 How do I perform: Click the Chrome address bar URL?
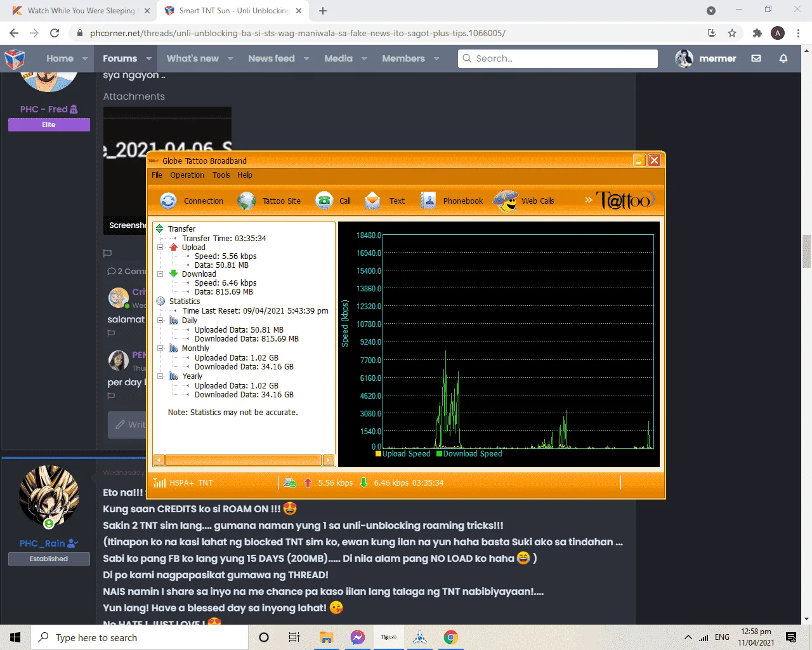[298, 33]
